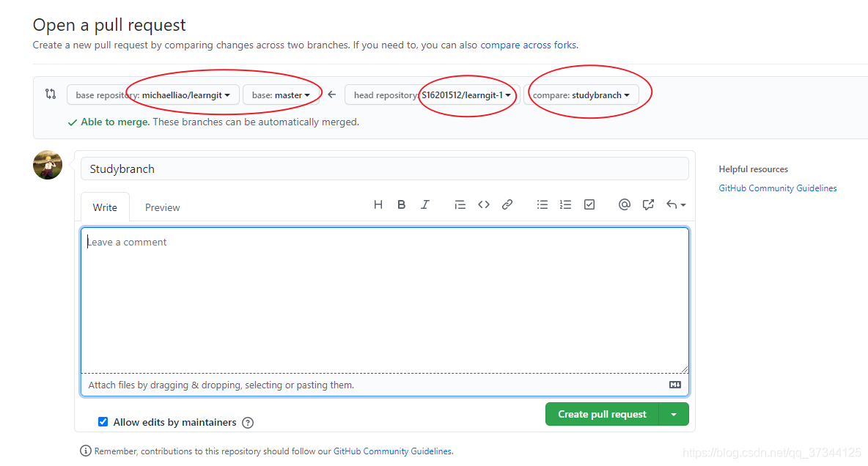
Task: Mention a user with the @ icon
Action: 625,204
